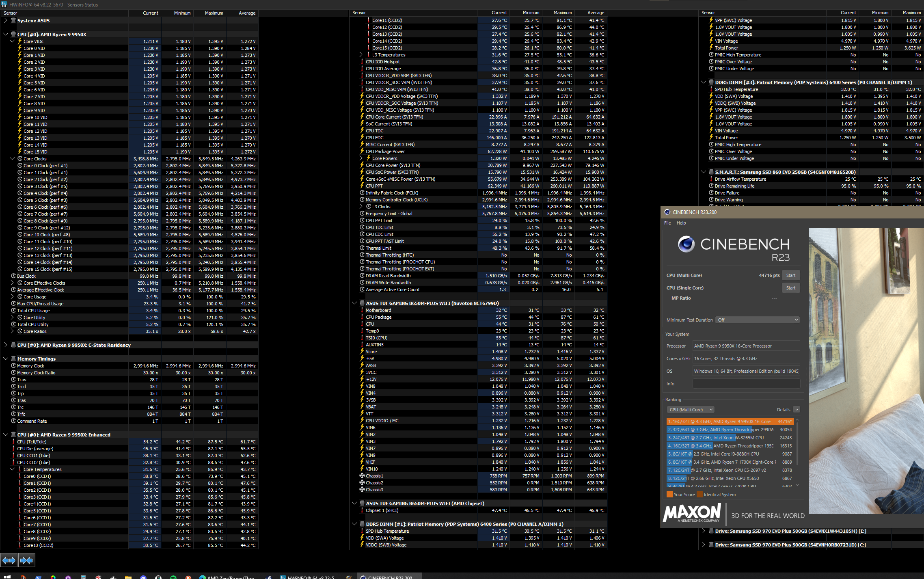This screenshot has width=924, height=579.
Task: Start the CPU (Single Core) benchmark
Action: (x=790, y=288)
